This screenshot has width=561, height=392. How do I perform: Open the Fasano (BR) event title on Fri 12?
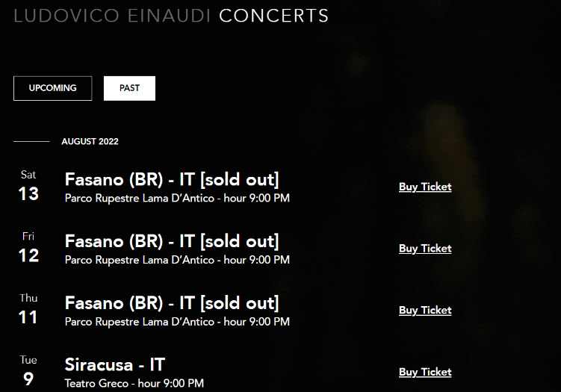coord(172,241)
